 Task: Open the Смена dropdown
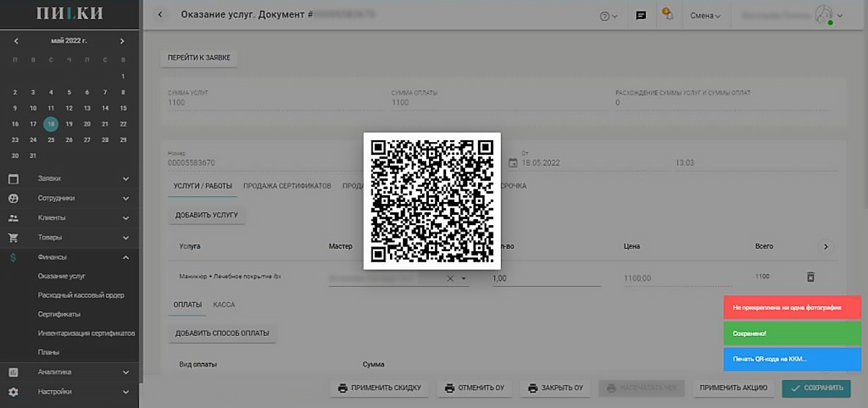click(x=705, y=15)
